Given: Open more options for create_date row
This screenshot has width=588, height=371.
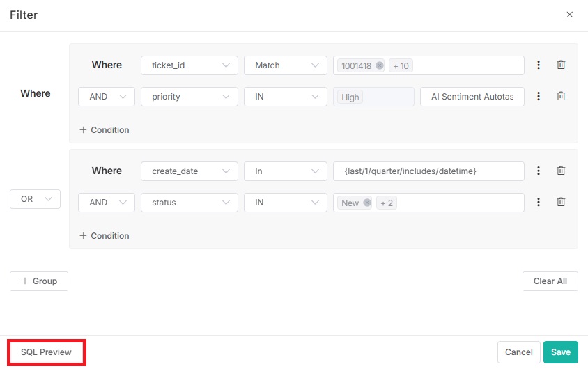Looking at the screenshot, I should point(539,171).
